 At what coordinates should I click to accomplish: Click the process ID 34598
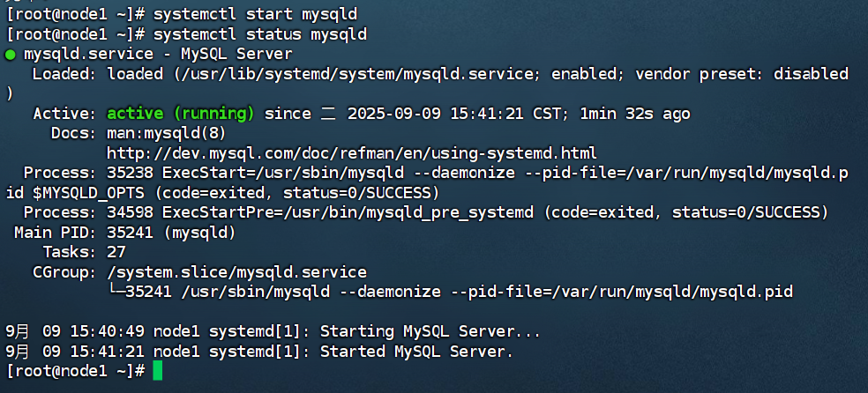tap(130, 212)
